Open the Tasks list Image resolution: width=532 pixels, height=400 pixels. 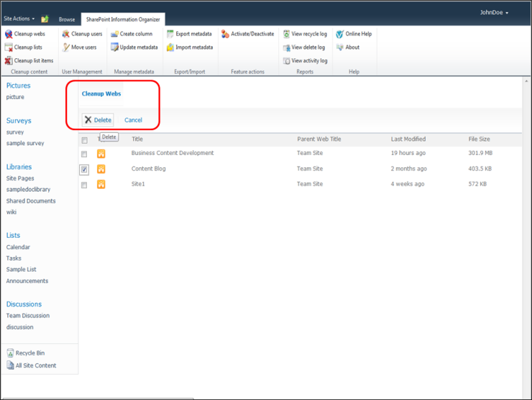click(x=14, y=259)
